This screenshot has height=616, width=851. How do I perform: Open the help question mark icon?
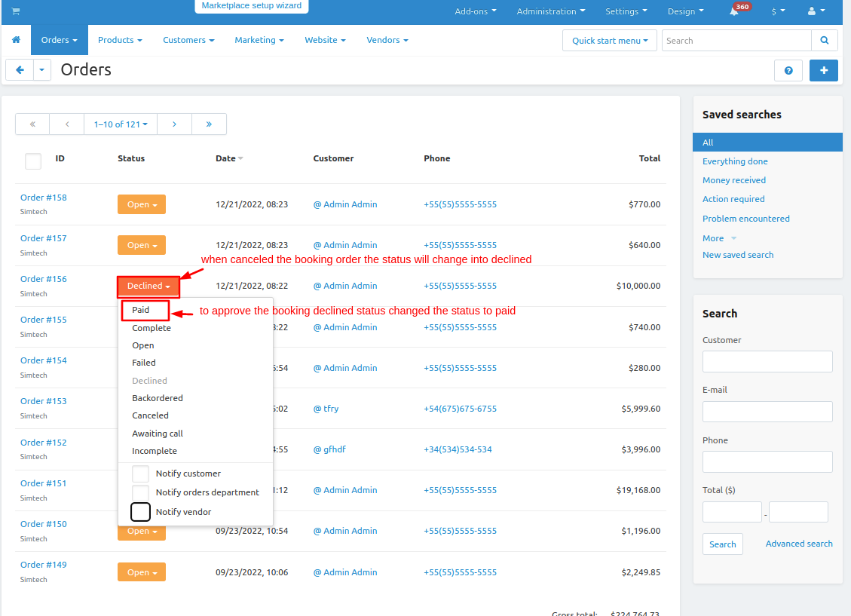click(788, 70)
